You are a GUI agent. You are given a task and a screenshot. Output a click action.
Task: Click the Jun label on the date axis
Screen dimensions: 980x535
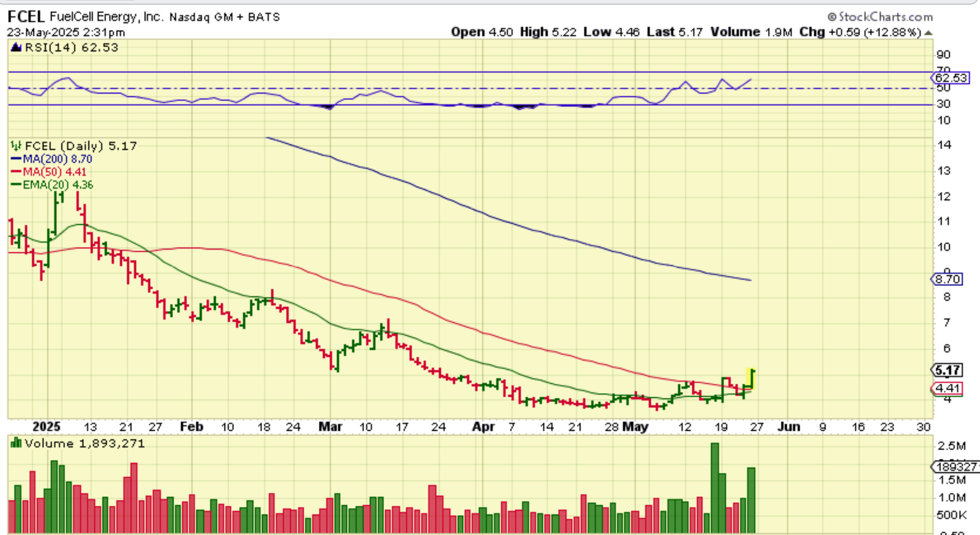tap(789, 427)
